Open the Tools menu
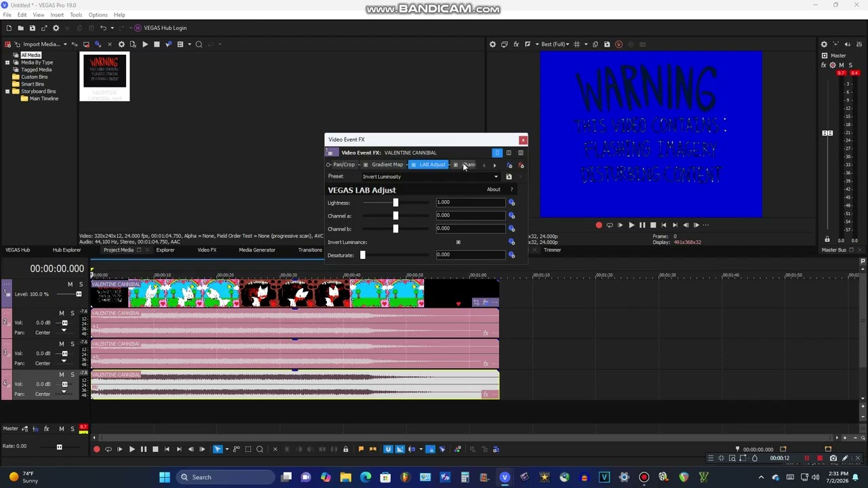This screenshot has width=868, height=488. (76, 15)
